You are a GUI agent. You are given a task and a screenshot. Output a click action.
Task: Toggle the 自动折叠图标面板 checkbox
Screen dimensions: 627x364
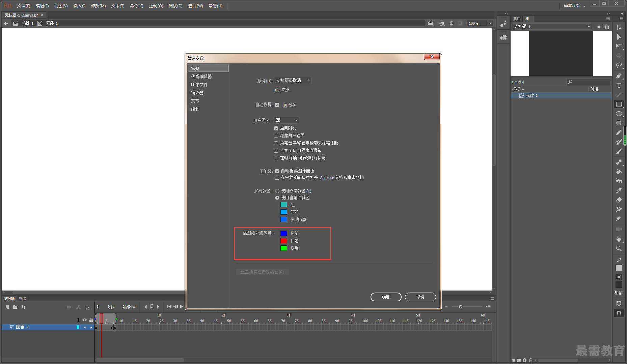pos(277,171)
